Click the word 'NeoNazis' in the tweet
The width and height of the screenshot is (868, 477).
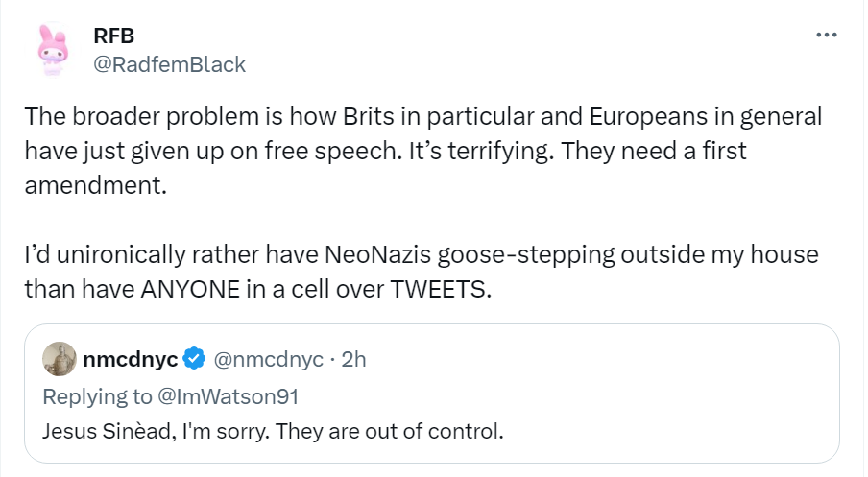[x=361, y=257]
